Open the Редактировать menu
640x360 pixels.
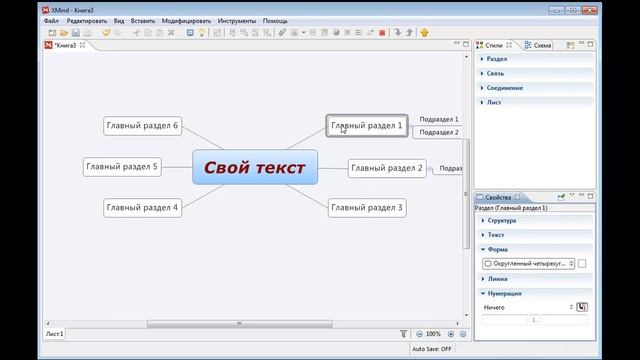coord(87,21)
